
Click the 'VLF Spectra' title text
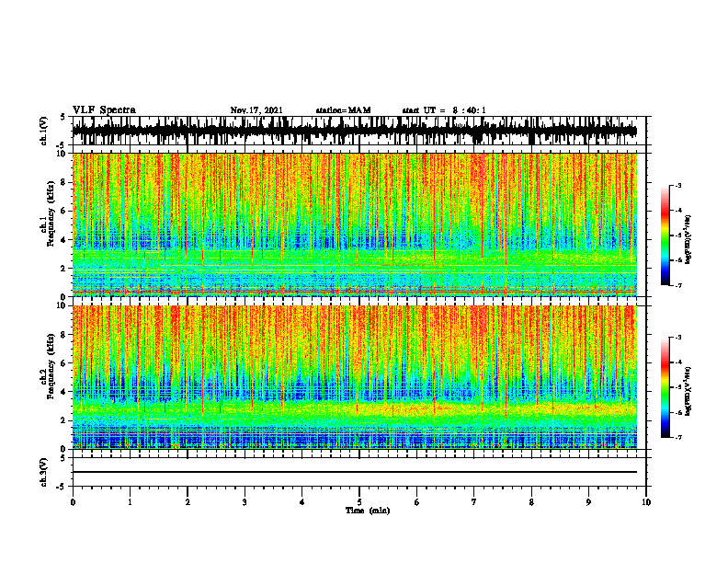104,110
